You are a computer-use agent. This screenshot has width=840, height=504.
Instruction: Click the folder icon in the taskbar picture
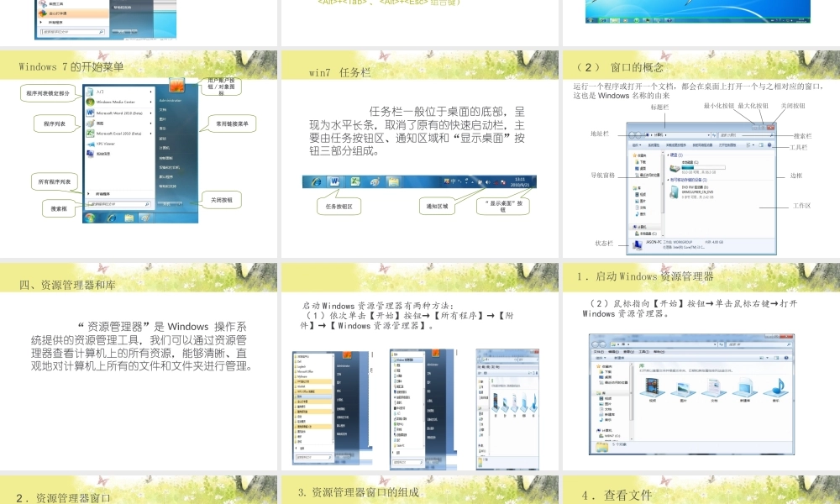pos(393,182)
